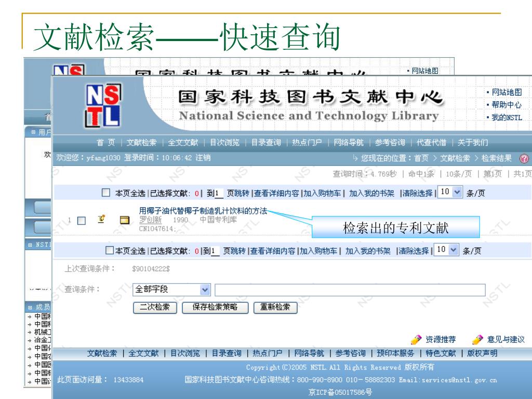Open 全文文献 in the main navigation bar

point(183,142)
